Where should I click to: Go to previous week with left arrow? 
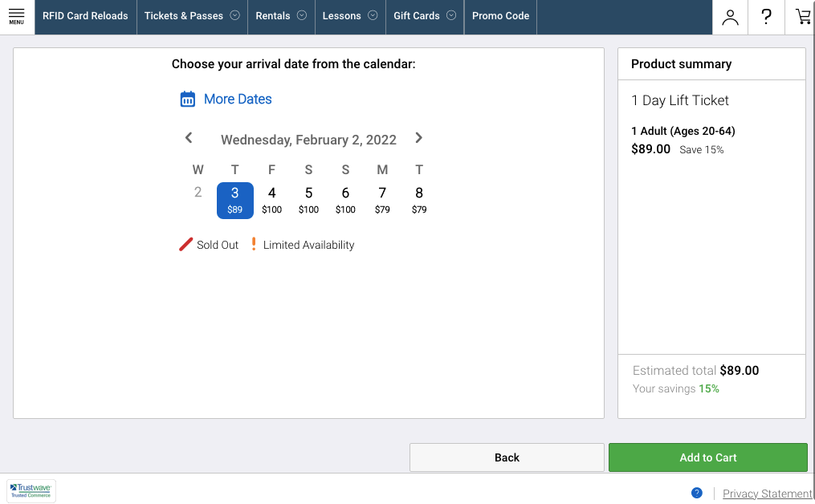coord(189,138)
